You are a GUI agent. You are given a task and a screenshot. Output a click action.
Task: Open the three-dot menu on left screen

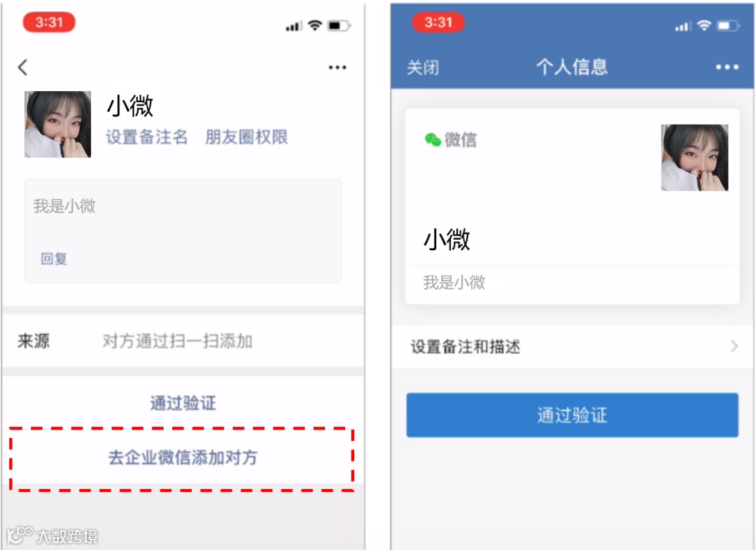pos(337,67)
